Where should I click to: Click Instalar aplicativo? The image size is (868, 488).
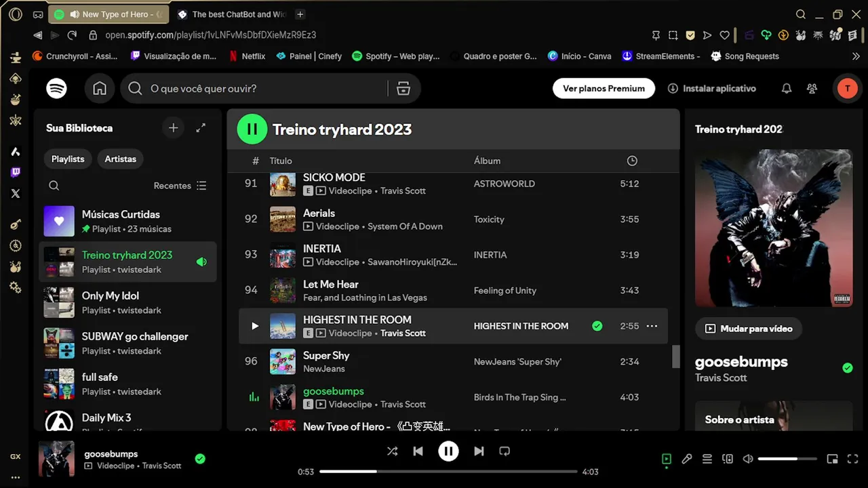[711, 89]
